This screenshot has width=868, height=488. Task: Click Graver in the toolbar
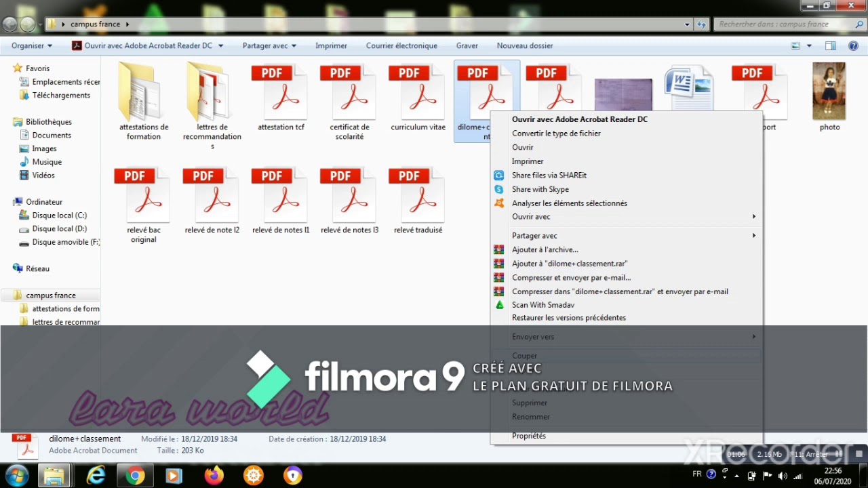(467, 46)
